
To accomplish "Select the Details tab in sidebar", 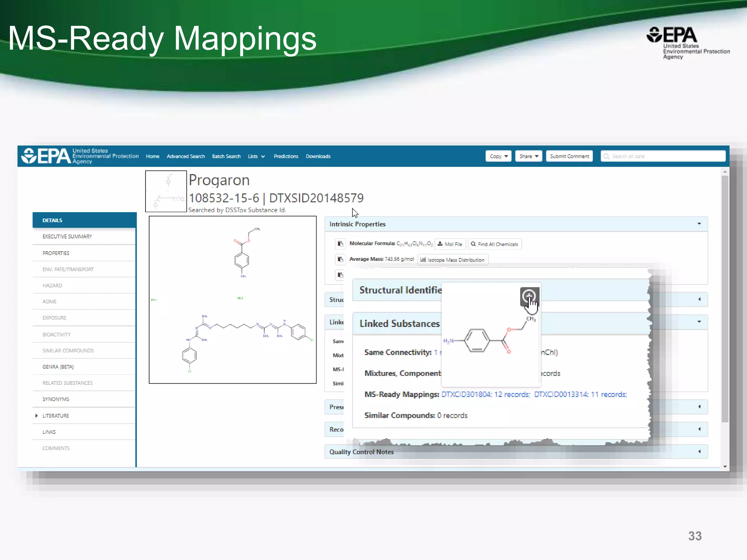I will click(84, 220).
